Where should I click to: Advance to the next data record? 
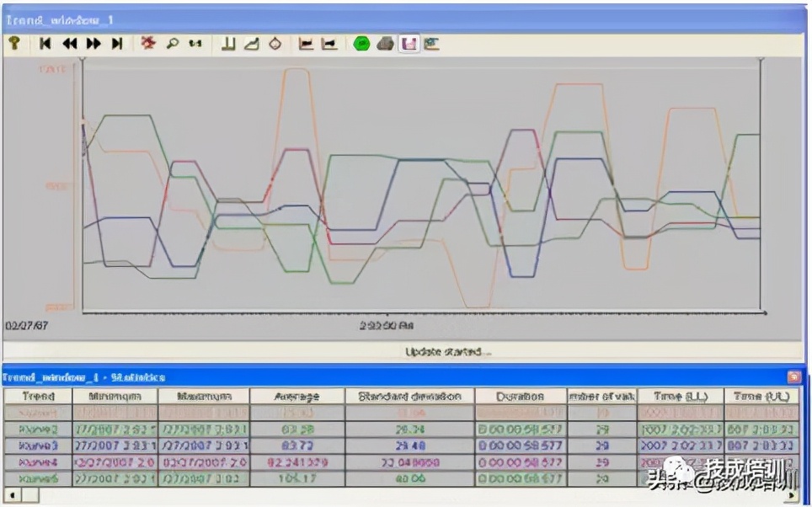(x=93, y=43)
